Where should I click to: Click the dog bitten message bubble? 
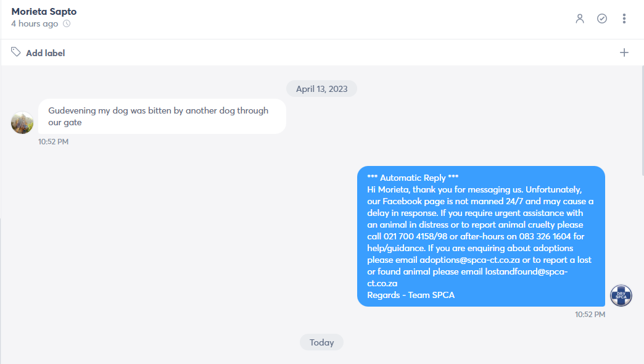click(x=162, y=116)
